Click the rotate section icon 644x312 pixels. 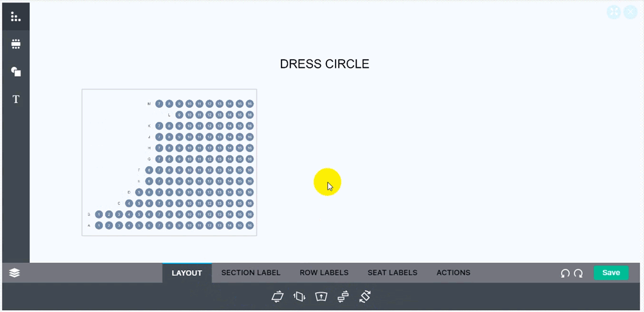click(x=365, y=297)
